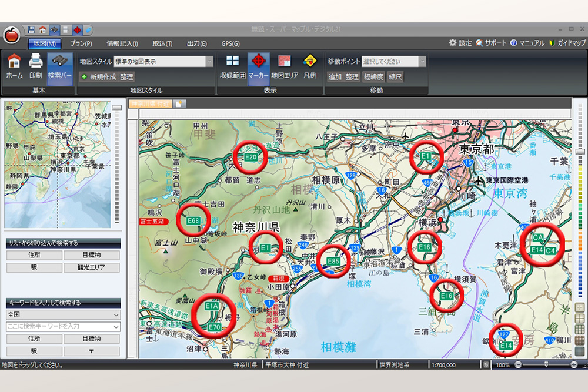
Task: Click the 縮尺 button
Action: point(395,77)
